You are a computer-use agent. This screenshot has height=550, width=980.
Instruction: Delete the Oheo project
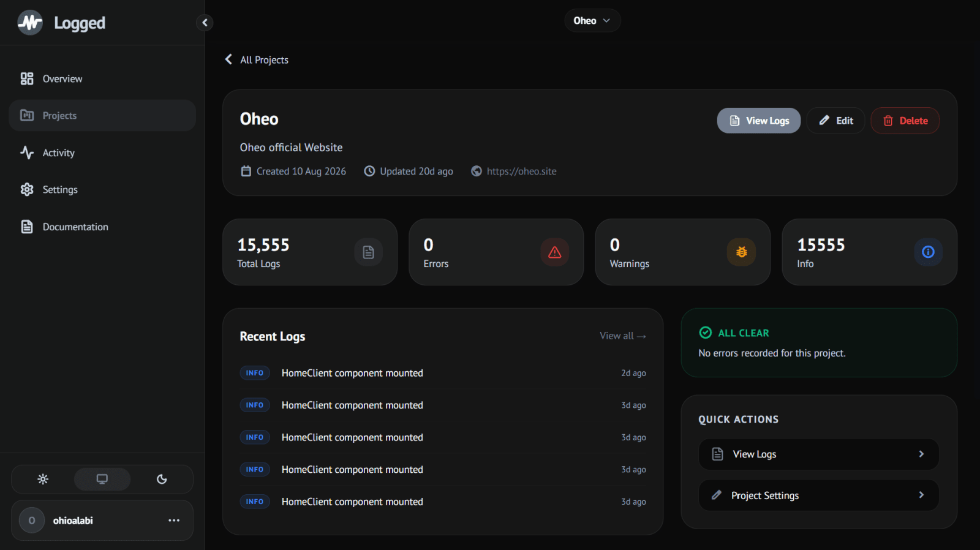(905, 121)
